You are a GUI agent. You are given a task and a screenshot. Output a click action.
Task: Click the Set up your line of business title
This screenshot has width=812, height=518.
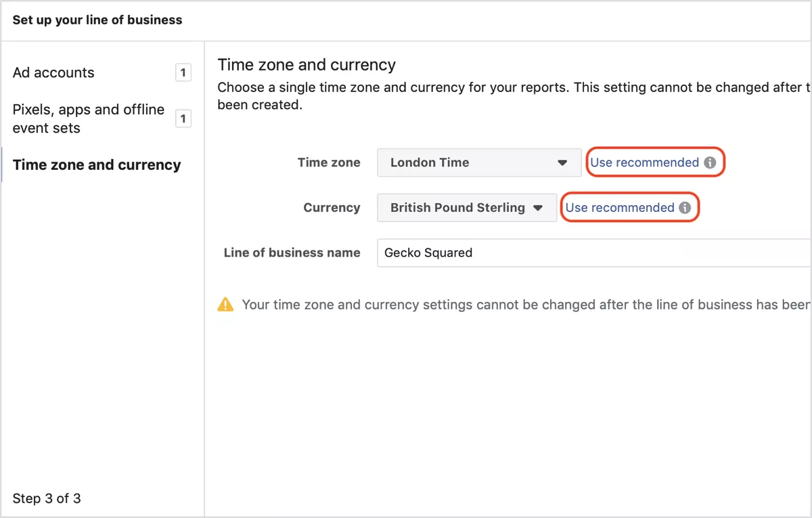97,20
